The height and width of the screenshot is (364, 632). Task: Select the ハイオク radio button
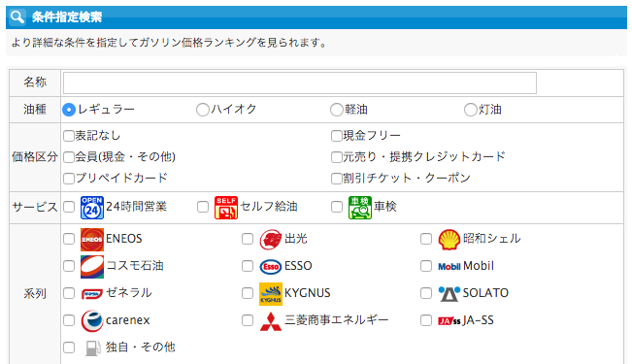click(x=203, y=110)
